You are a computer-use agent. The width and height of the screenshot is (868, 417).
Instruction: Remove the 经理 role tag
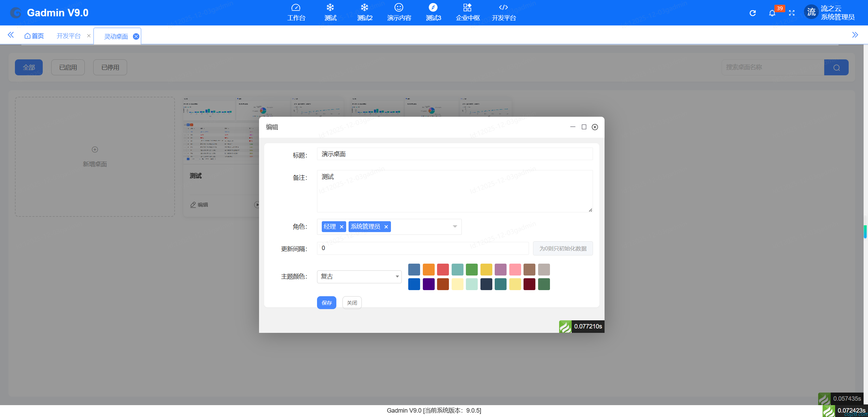[342, 227]
